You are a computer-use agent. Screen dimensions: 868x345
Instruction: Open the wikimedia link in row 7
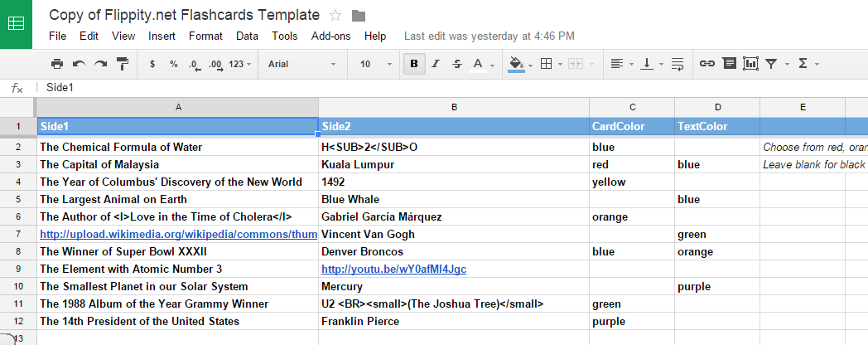click(178, 235)
